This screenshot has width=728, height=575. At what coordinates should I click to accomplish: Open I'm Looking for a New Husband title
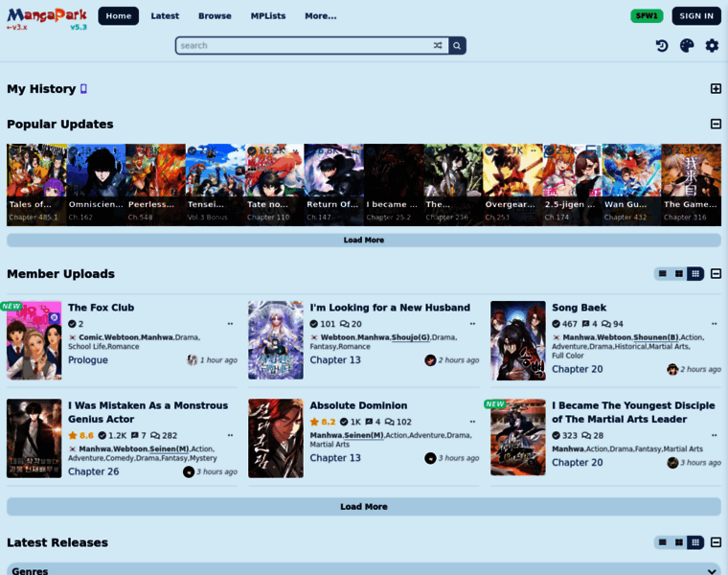(390, 308)
